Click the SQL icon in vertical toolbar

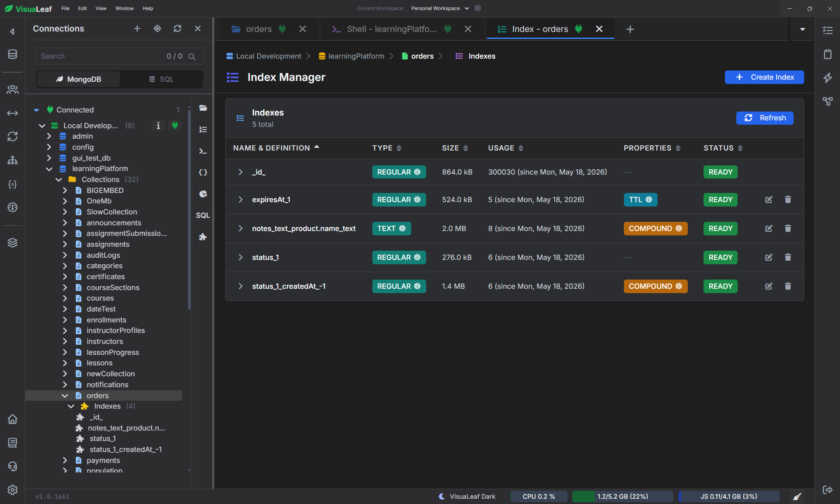(x=203, y=215)
